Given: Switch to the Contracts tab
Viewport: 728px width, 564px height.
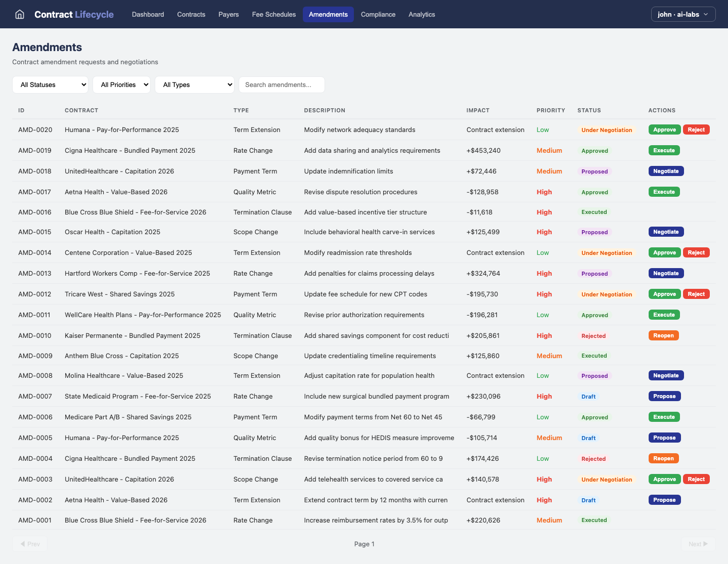Looking at the screenshot, I should tap(191, 14).
